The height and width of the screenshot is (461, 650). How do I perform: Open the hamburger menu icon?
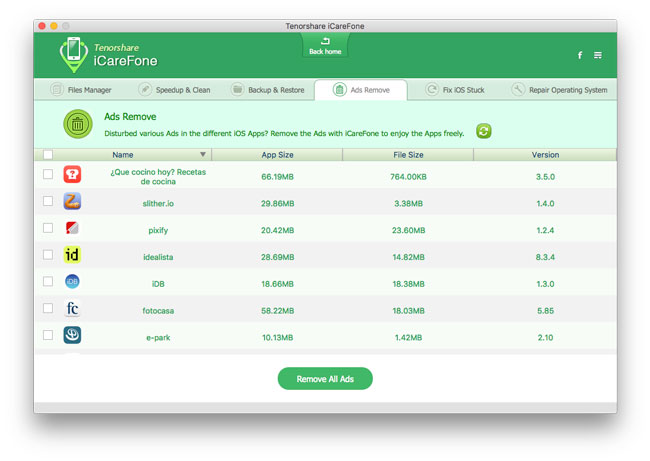pos(598,55)
